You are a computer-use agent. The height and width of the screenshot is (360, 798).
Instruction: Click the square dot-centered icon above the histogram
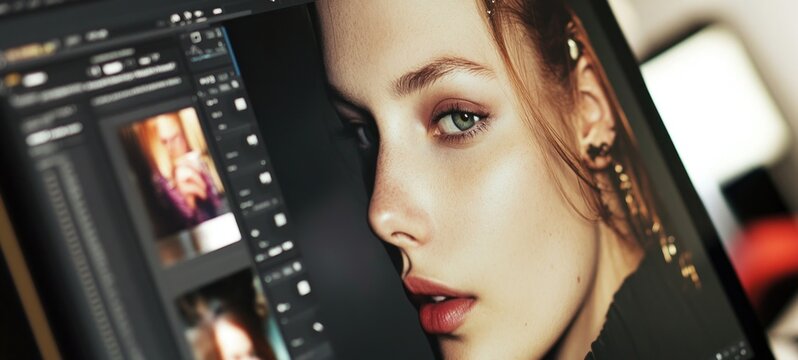pyautogui.click(x=195, y=37)
